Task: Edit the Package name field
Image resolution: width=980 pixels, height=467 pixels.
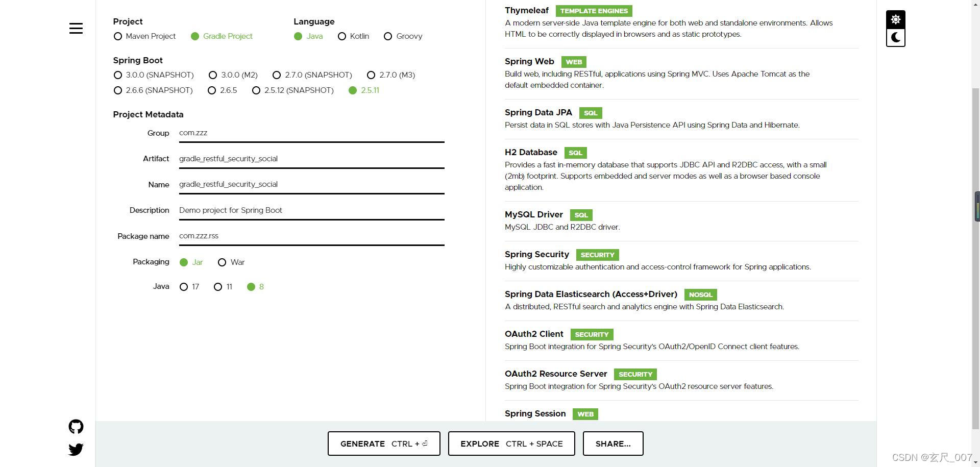Action: [311, 236]
